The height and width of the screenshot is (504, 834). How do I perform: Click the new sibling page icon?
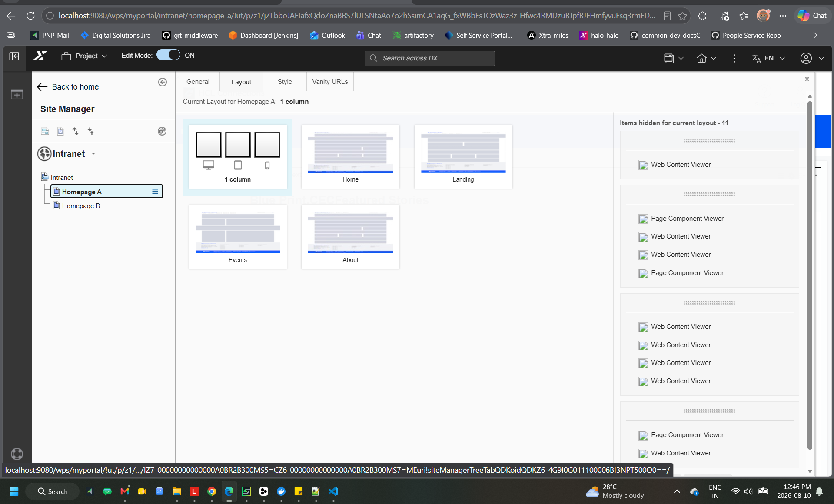(x=45, y=131)
